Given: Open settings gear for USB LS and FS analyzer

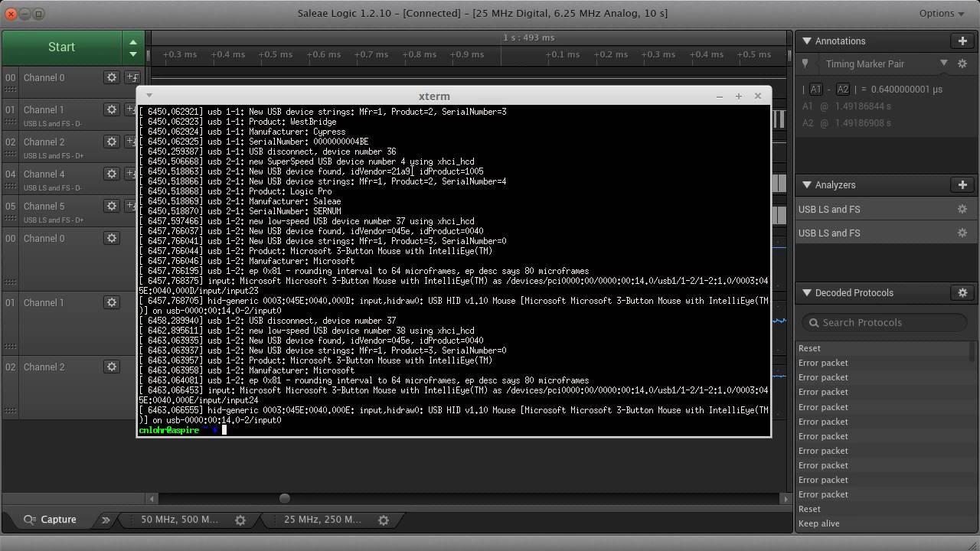Looking at the screenshot, I should (962, 209).
